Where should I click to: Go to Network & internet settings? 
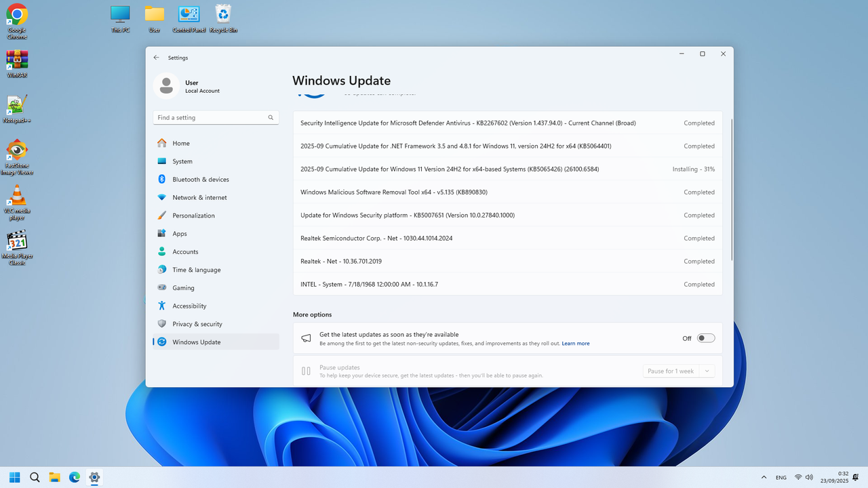point(216,197)
